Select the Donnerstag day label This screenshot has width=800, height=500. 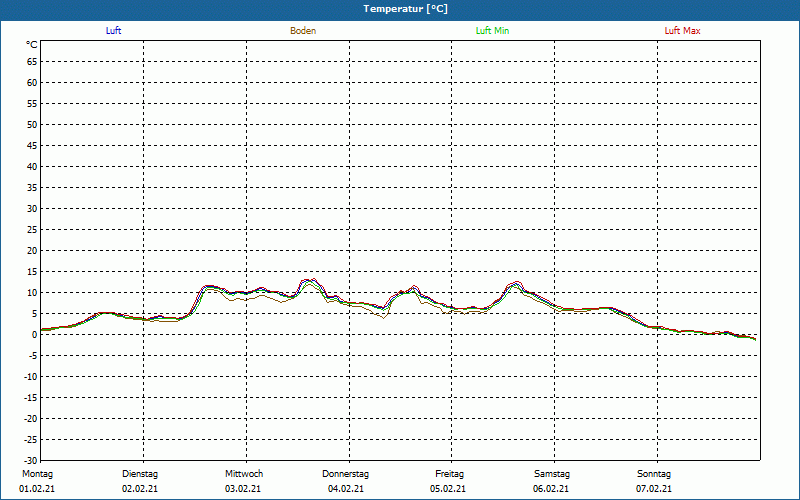point(345,474)
